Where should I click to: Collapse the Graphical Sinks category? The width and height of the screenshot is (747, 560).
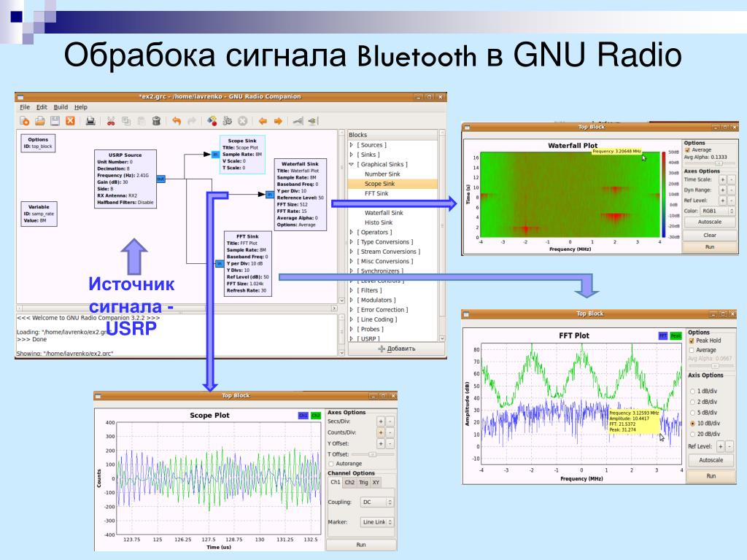352,164
